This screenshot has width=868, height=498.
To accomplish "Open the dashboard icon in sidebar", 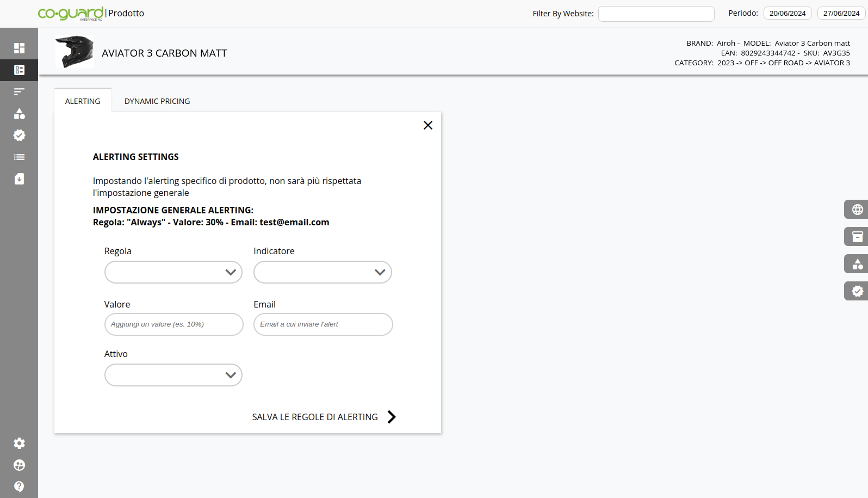I will [19, 48].
